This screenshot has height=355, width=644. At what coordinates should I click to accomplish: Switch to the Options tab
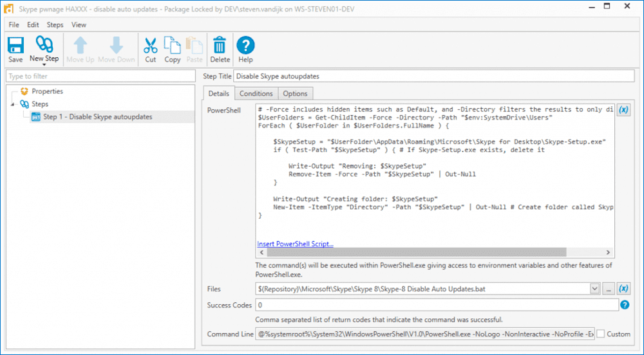click(295, 93)
